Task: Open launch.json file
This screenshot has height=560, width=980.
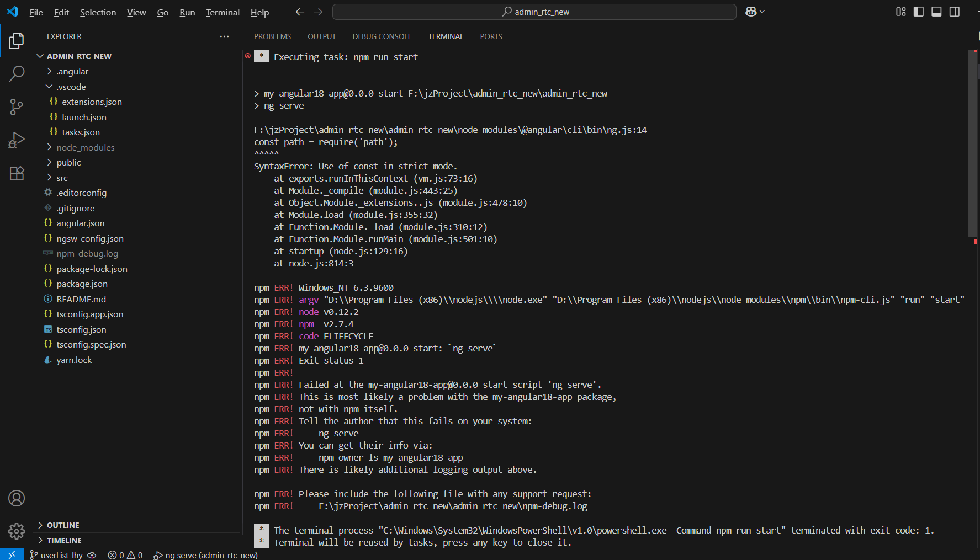Action: (x=136, y=117)
